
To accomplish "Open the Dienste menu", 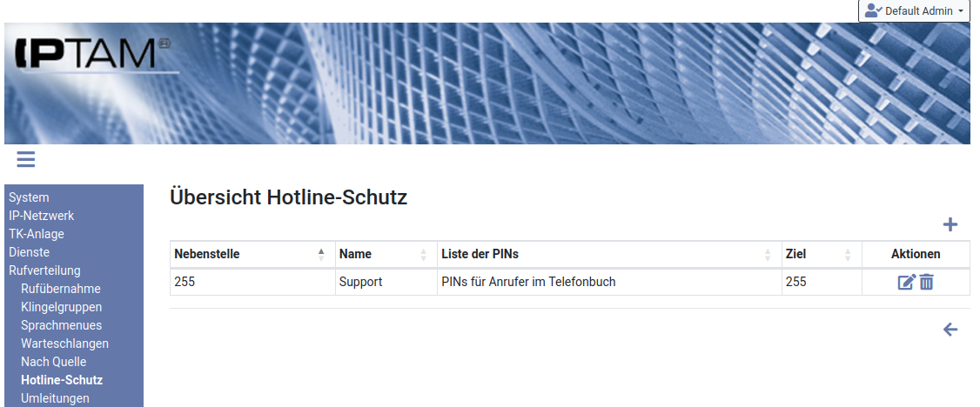I will click(x=29, y=252).
